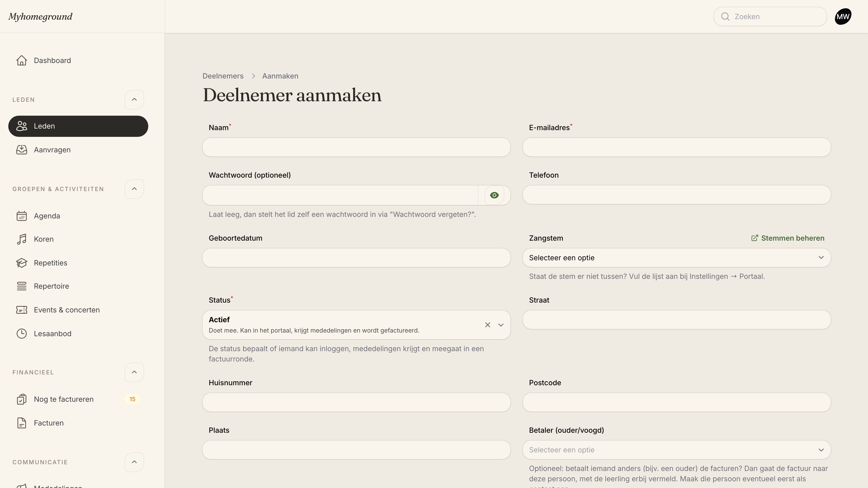Image resolution: width=868 pixels, height=488 pixels.
Task: Click the Facturen document icon
Action: coord(21,423)
